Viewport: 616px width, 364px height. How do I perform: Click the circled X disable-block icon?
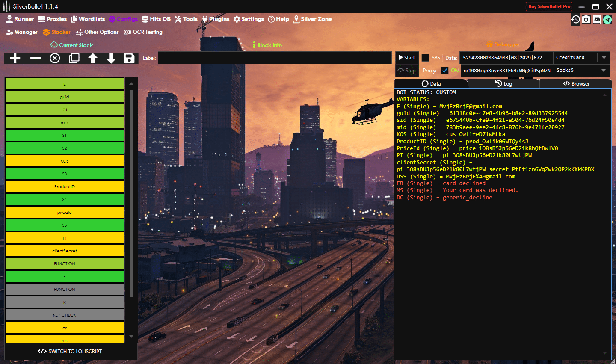(x=55, y=58)
